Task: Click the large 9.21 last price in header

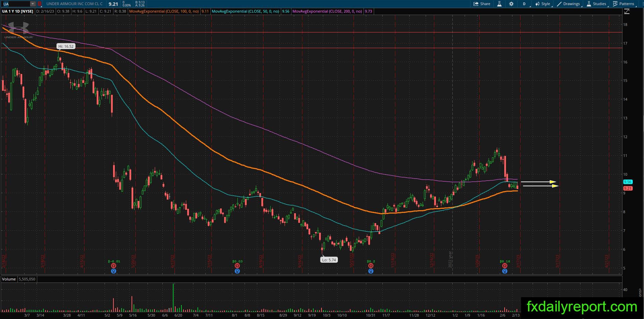Action: [113, 4]
